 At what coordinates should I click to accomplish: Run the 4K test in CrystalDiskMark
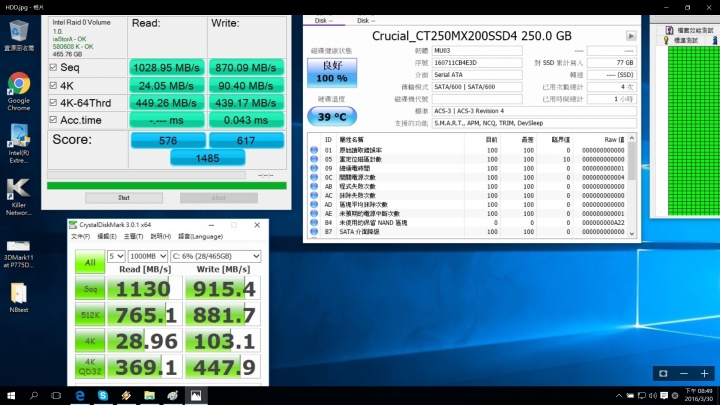click(x=90, y=341)
